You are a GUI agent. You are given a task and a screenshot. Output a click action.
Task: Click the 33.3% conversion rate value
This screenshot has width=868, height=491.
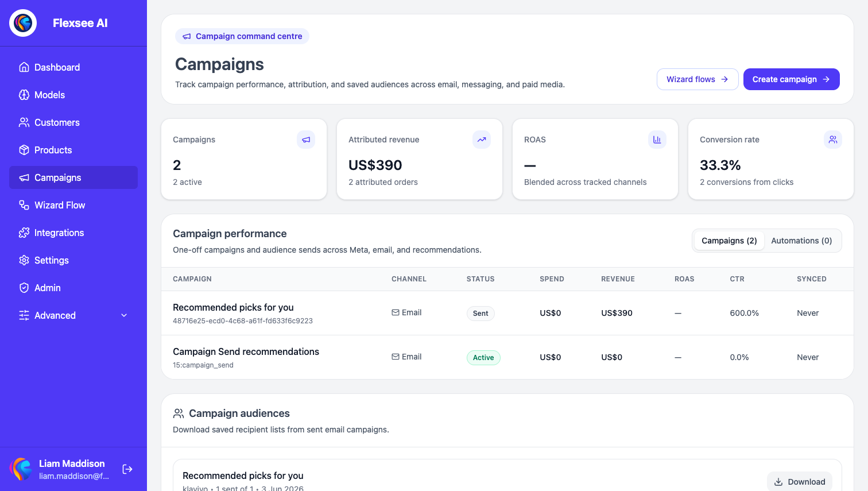tap(720, 165)
